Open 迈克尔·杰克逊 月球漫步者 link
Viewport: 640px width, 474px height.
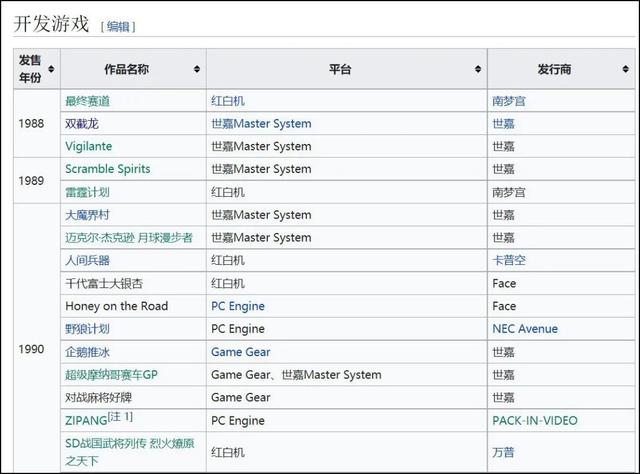[129, 238]
